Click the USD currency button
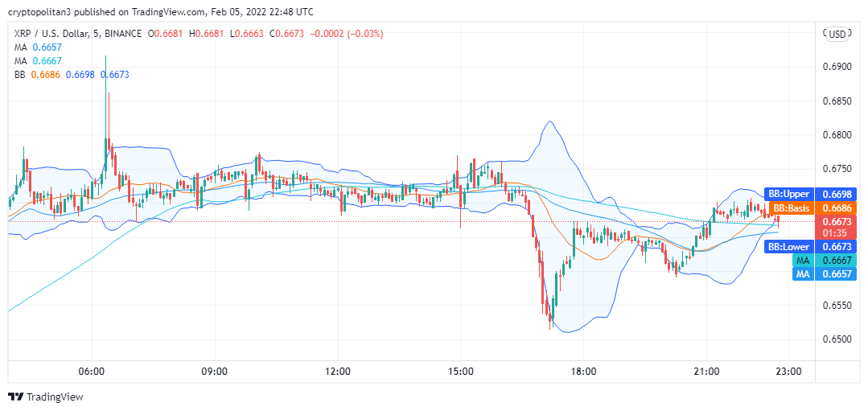Viewport: 868px width, 411px height. click(837, 35)
